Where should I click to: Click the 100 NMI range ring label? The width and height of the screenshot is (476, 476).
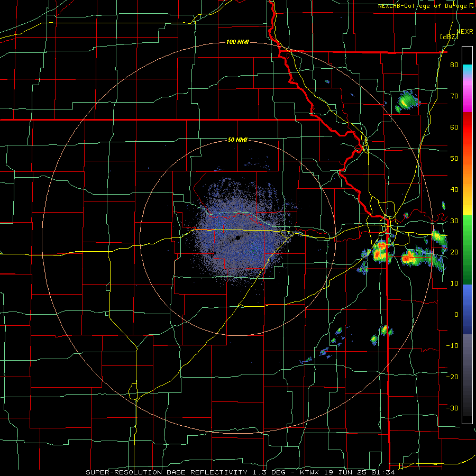[x=237, y=42]
